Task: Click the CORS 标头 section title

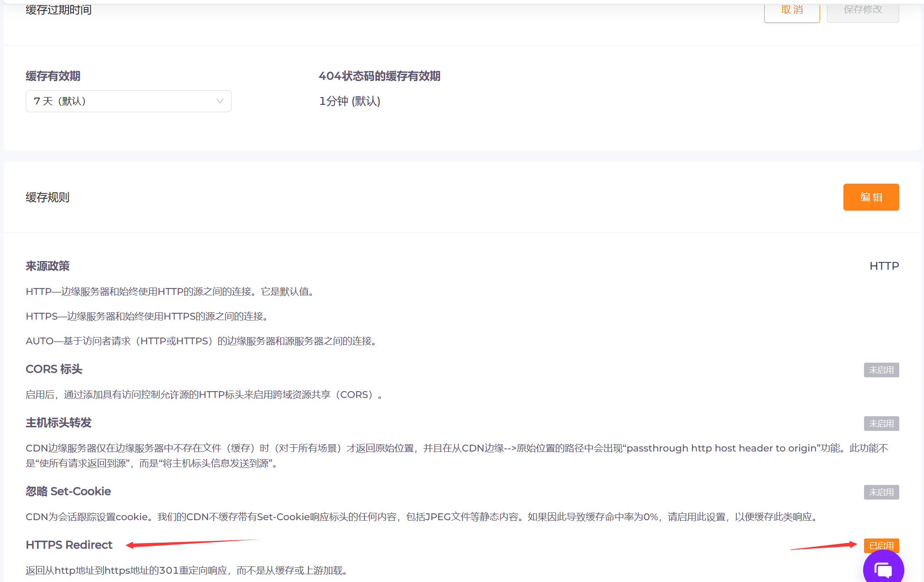Action: click(54, 369)
